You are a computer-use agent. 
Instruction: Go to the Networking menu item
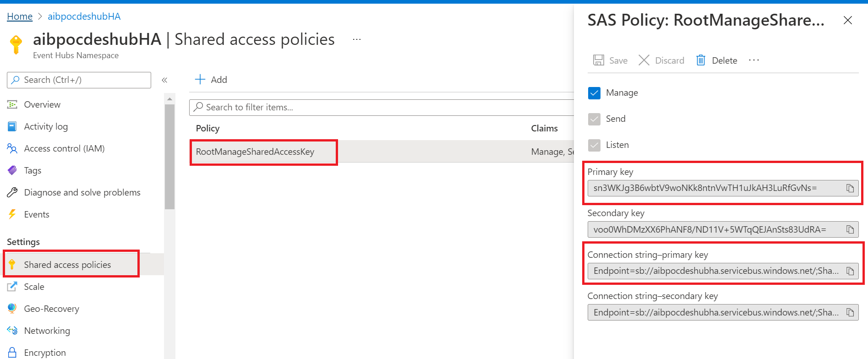[47, 331]
